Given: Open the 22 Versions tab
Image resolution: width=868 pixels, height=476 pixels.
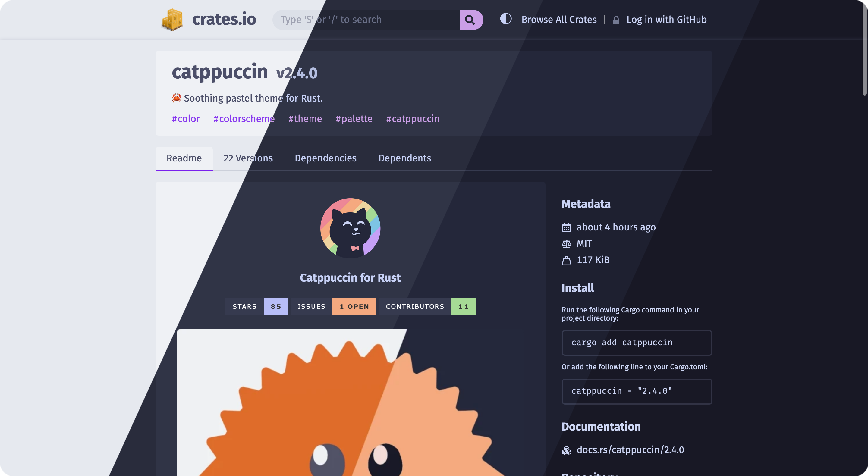Looking at the screenshot, I should click(248, 158).
